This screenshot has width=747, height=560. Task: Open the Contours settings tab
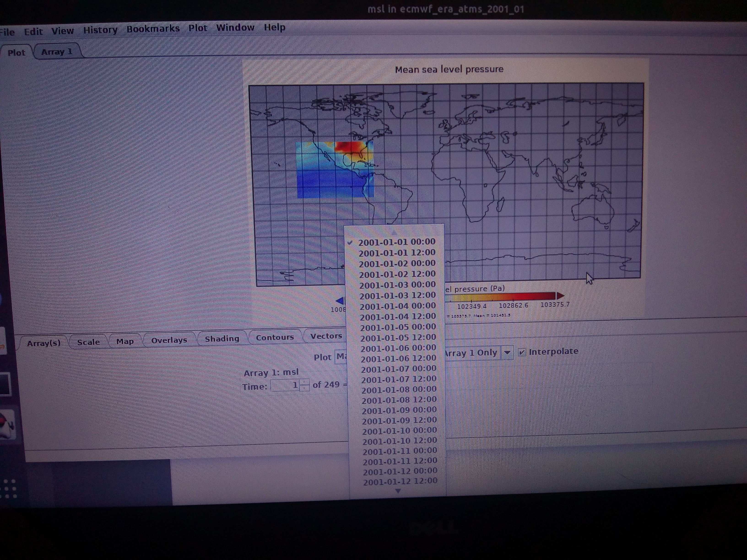coord(275,338)
